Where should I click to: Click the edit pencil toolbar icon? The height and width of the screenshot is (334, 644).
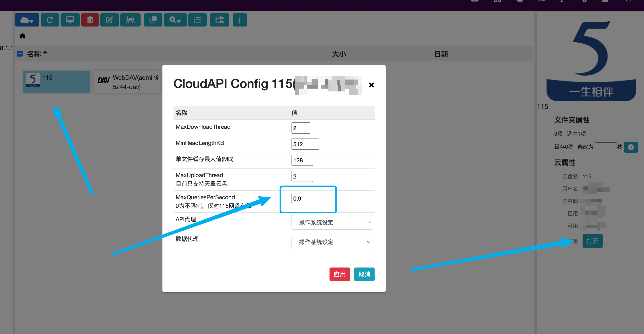click(109, 20)
